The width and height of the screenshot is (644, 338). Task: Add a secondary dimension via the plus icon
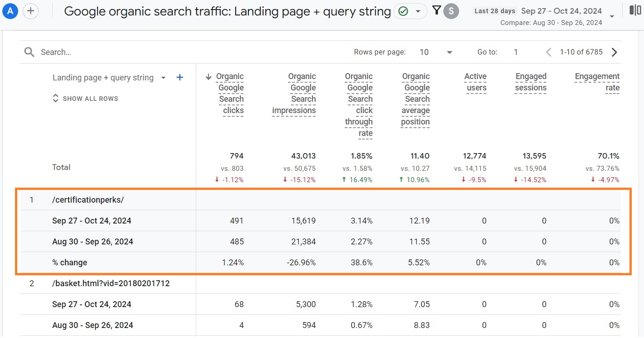point(179,77)
